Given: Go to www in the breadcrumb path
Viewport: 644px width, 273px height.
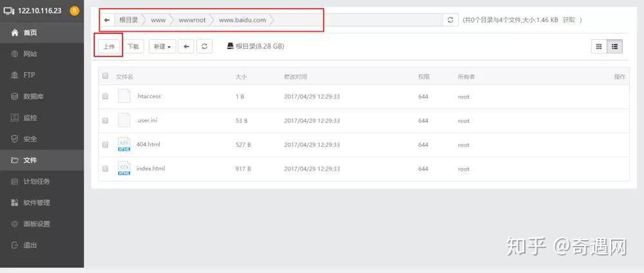Looking at the screenshot, I should 158,20.
